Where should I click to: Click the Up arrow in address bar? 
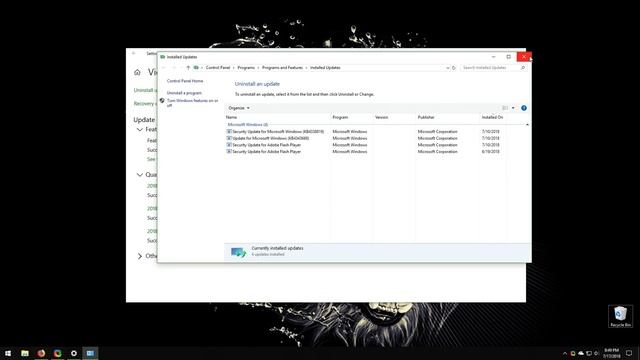pyautogui.click(x=188, y=68)
